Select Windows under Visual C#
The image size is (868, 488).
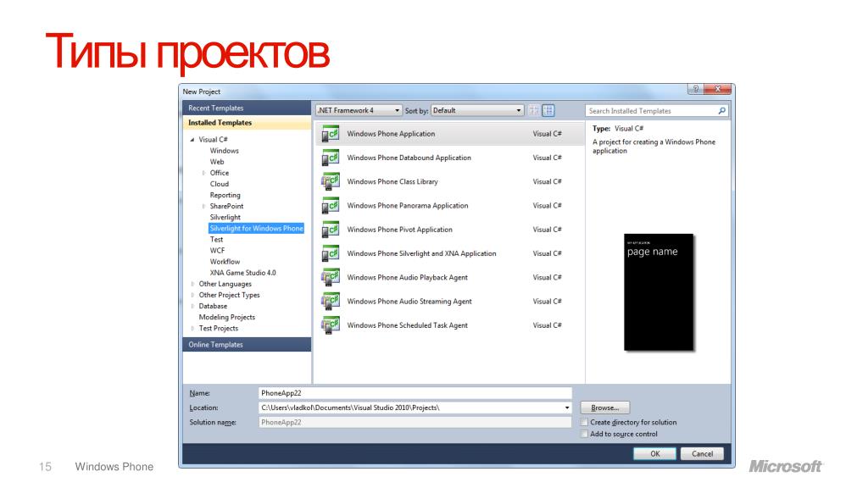[x=224, y=151]
